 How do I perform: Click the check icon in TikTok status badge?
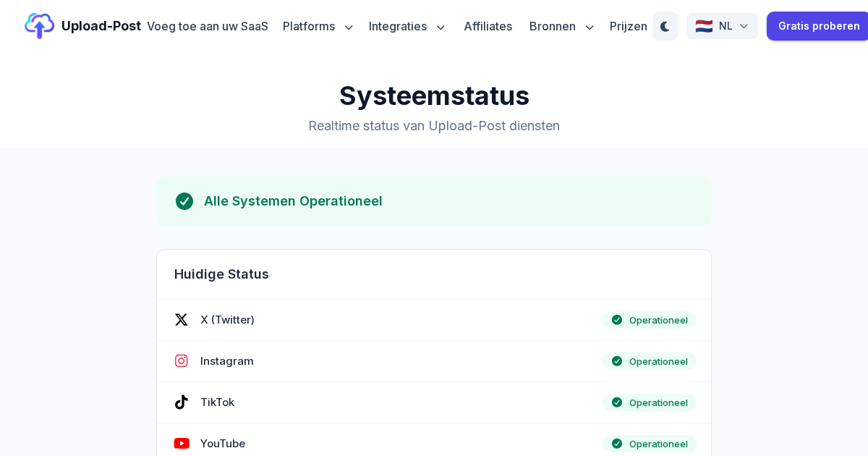617,402
